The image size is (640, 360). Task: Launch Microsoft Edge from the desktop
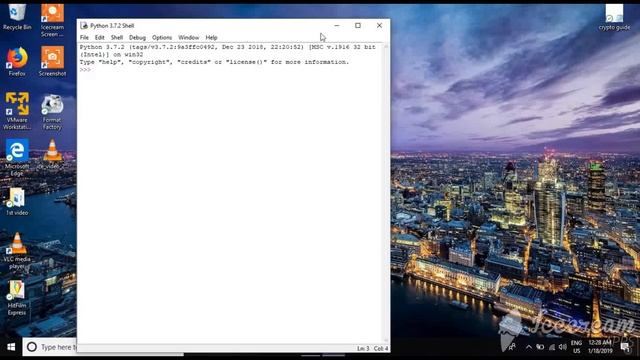tap(17, 158)
